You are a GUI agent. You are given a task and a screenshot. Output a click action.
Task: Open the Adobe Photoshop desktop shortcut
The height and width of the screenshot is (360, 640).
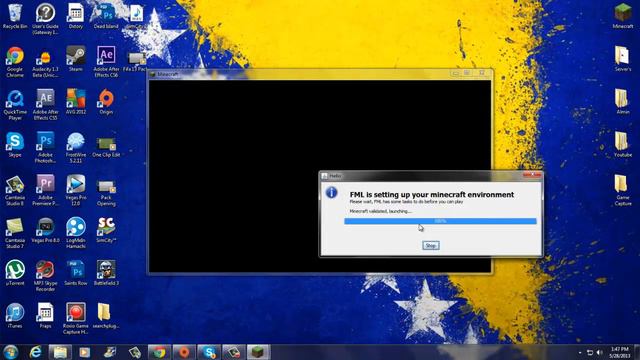click(45, 147)
